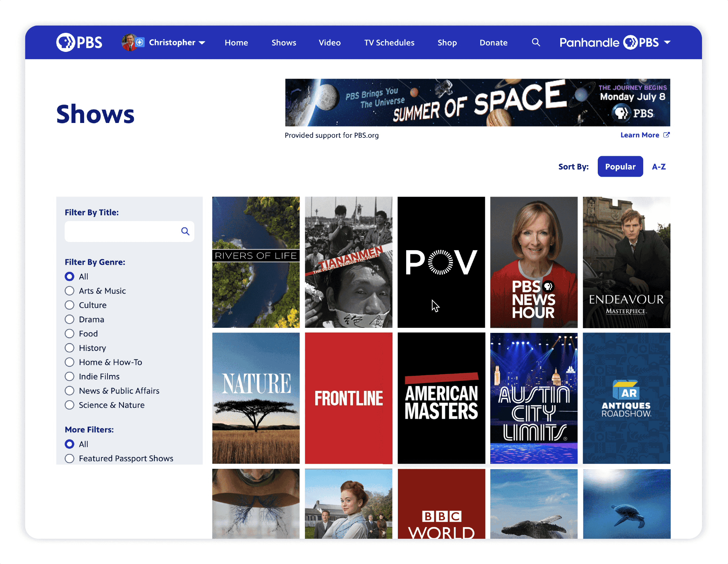The height and width of the screenshot is (564, 728).
Task: Select Drama genre filter
Action: click(69, 320)
